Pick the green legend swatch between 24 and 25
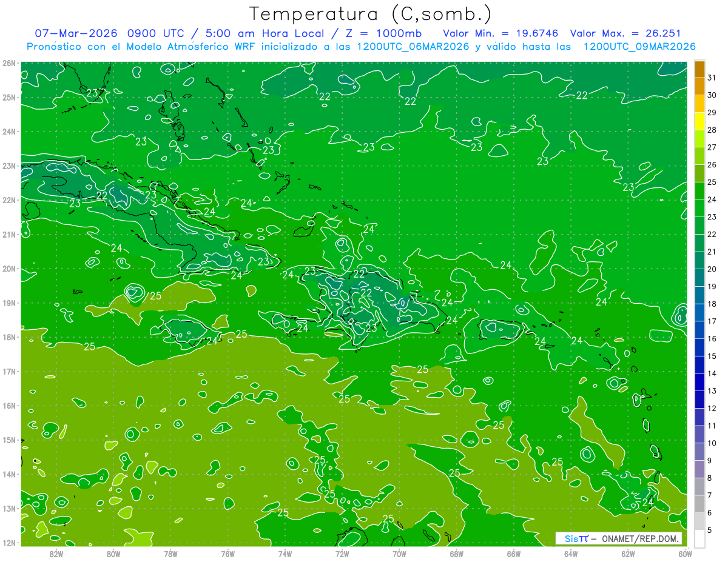Viewport: 728px width, 562px height. (699, 191)
